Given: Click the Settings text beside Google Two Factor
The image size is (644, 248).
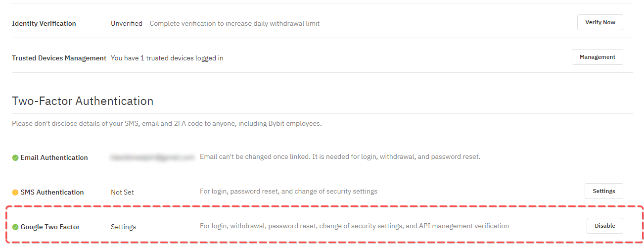Looking at the screenshot, I should click(123, 227).
